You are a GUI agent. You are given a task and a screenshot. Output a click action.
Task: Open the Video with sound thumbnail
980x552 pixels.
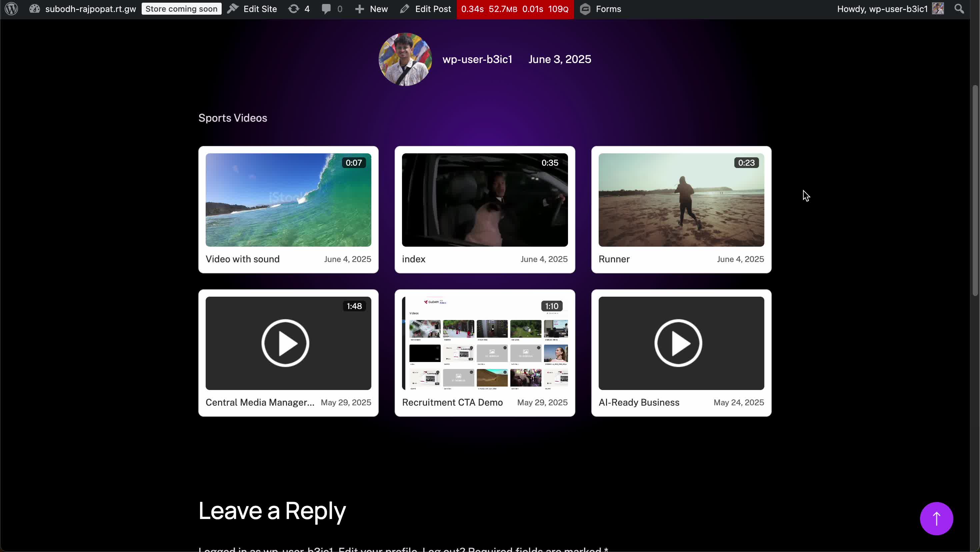point(288,200)
